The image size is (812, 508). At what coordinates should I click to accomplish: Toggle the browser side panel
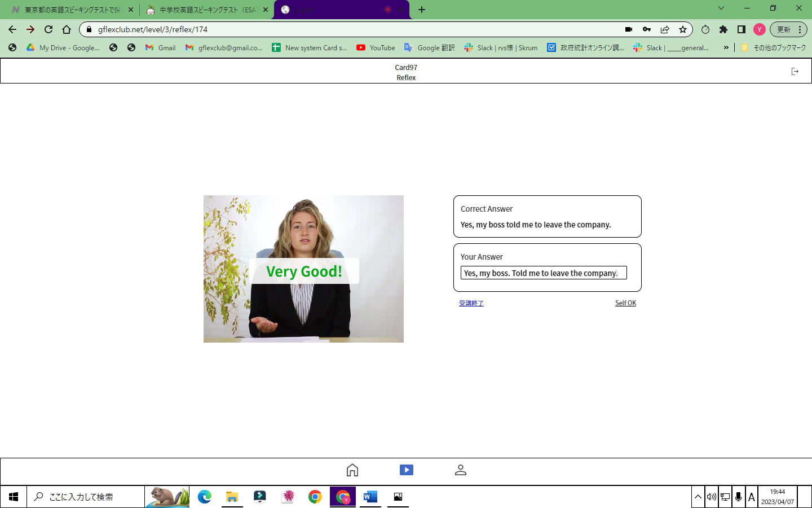[742, 29]
